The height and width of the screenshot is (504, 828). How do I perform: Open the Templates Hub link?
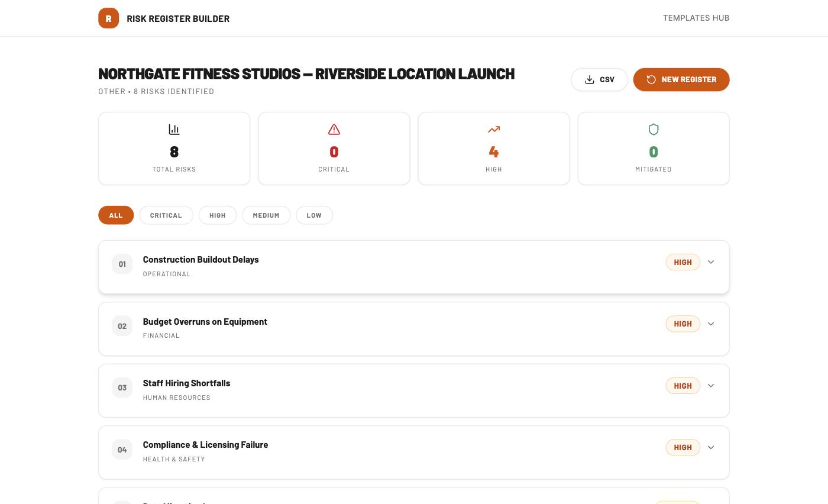tap(696, 18)
